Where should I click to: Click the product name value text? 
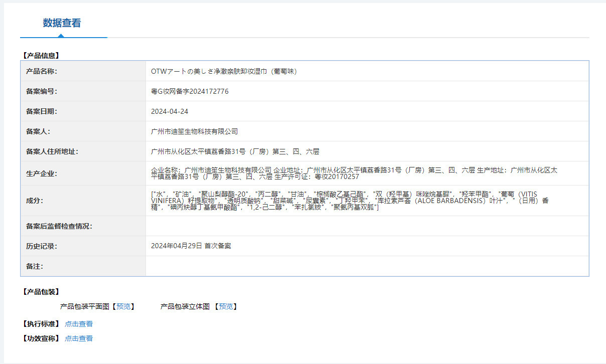225,71
